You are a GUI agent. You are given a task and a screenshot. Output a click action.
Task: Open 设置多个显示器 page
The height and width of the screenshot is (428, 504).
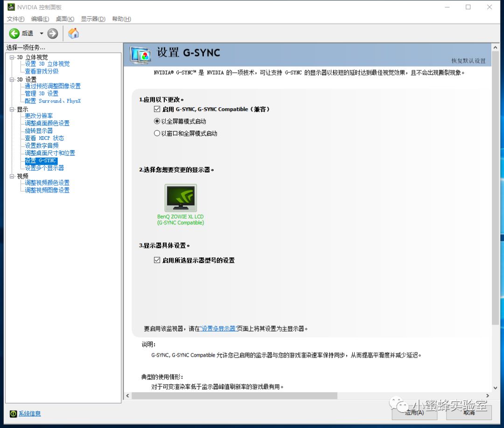coord(45,168)
